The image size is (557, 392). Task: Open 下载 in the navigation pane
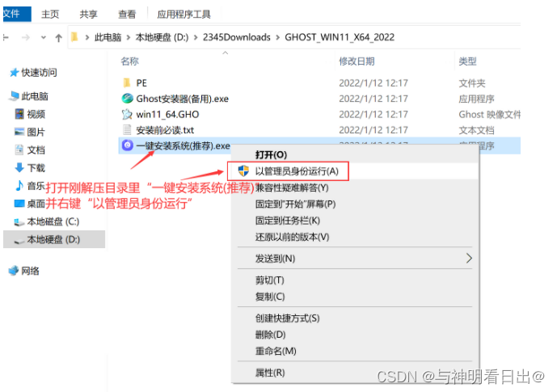tap(36, 167)
